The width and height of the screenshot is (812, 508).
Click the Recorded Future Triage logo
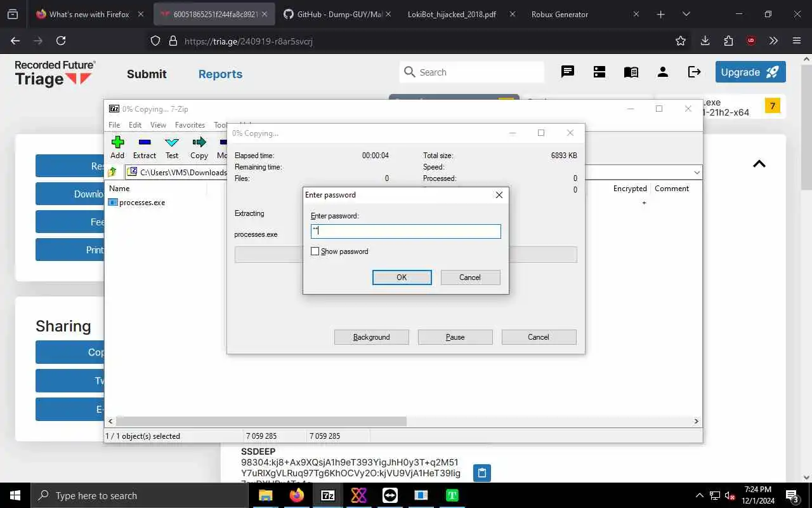point(55,73)
